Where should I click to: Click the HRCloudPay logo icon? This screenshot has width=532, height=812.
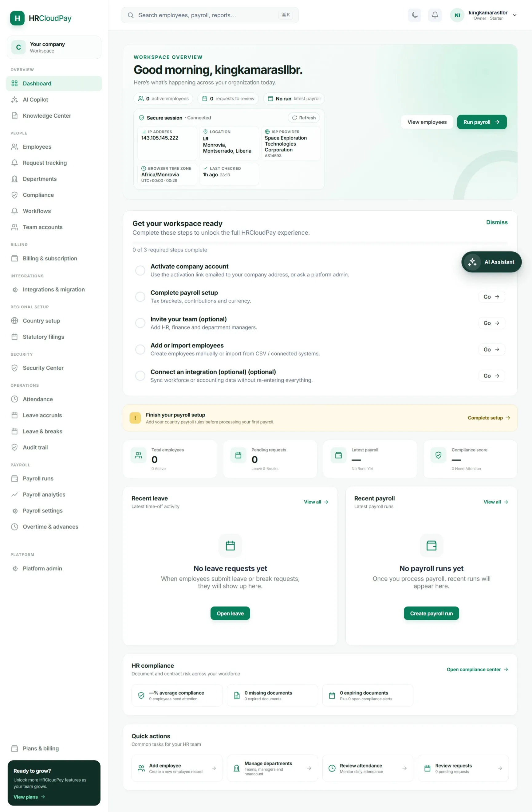[18, 18]
